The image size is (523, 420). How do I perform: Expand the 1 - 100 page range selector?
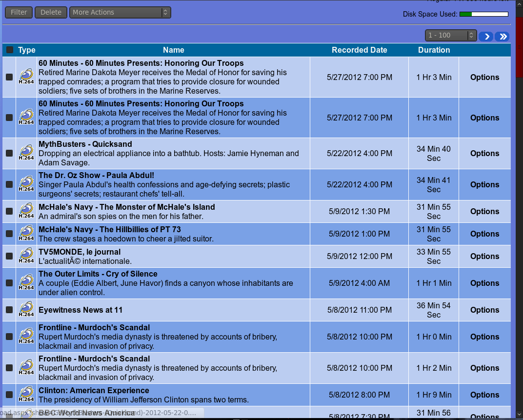point(450,35)
